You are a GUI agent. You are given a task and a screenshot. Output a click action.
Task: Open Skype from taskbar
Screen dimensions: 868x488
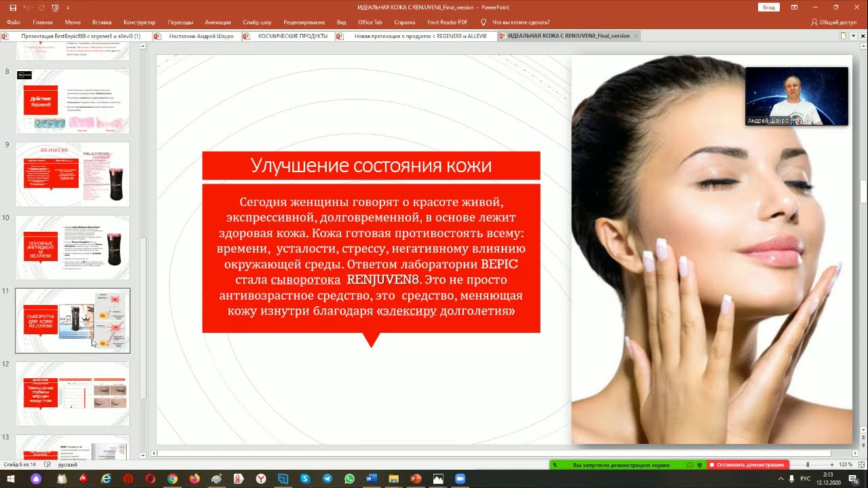coord(304,479)
